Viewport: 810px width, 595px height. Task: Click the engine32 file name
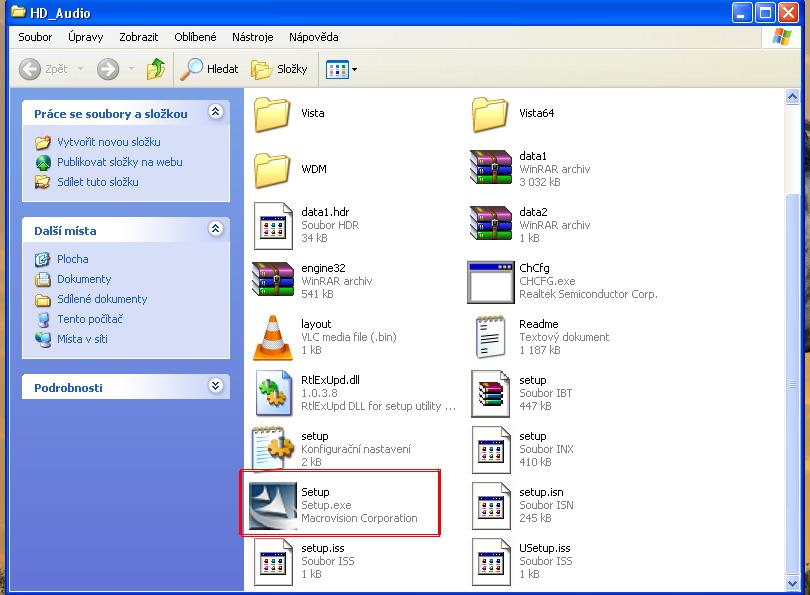point(323,269)
